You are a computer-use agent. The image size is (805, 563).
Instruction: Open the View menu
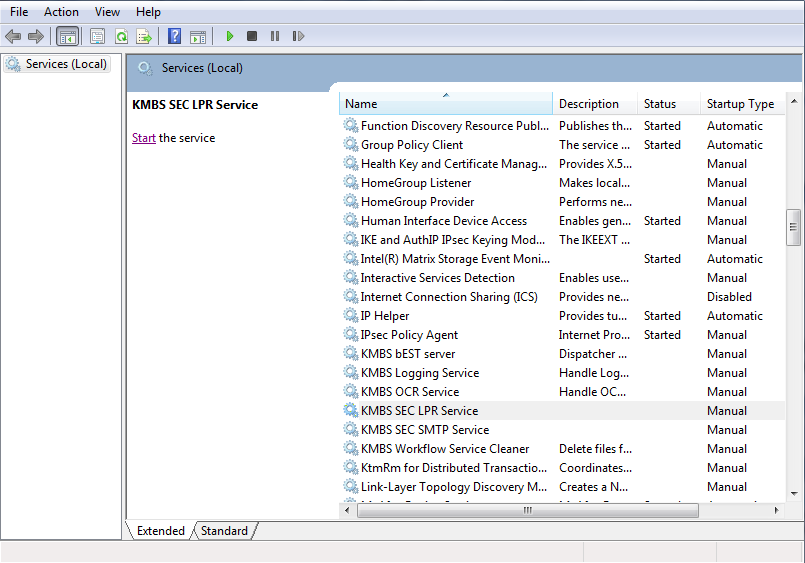click(107, 12)
